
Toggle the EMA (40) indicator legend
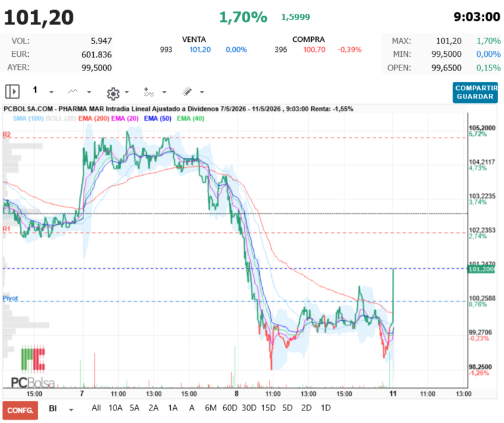tap(190, 118)
